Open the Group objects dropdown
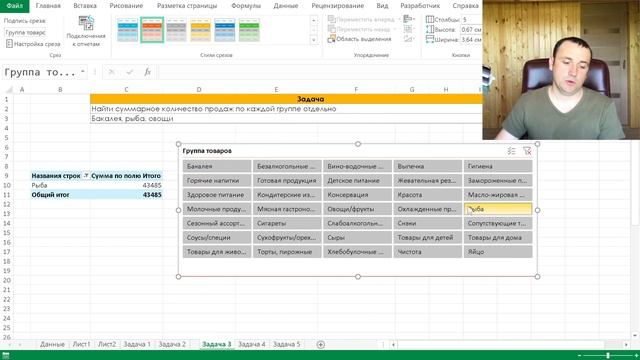Image resolution: width=640 pixels, height=360 pixels. 409,29
